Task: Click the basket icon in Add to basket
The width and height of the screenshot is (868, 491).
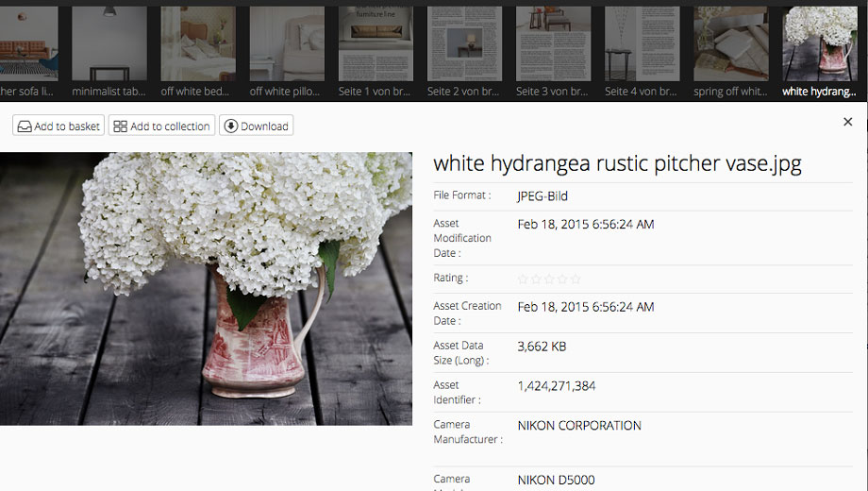Action: click(x=25, y=126)
